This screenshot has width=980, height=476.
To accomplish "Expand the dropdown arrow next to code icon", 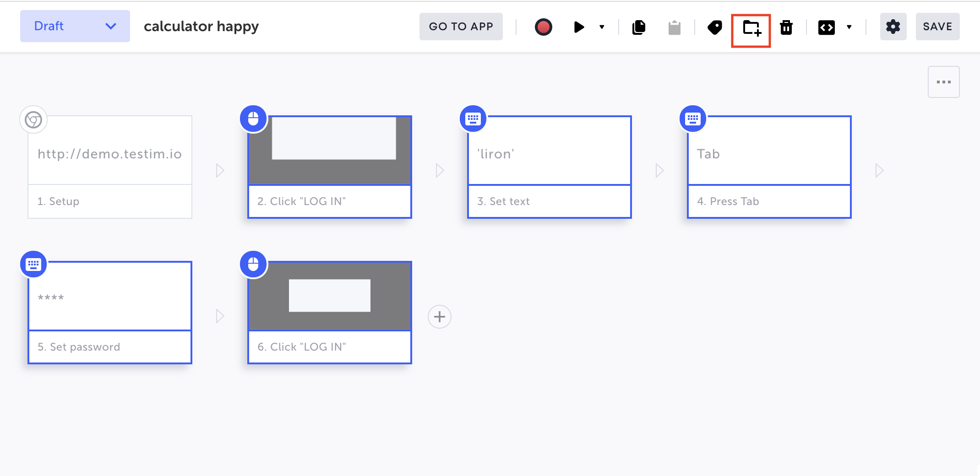I will point(849,27).
